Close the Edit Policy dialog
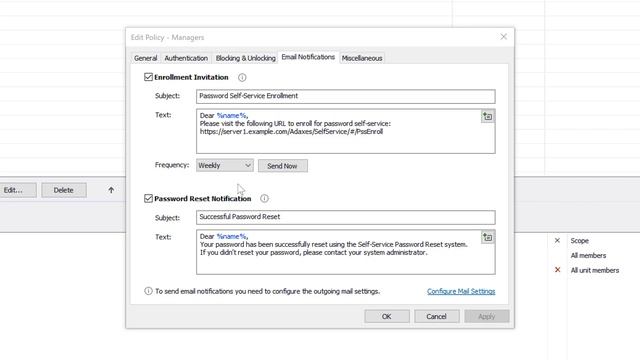The height and width of the screenshot is (360, 640). [504, 37]
